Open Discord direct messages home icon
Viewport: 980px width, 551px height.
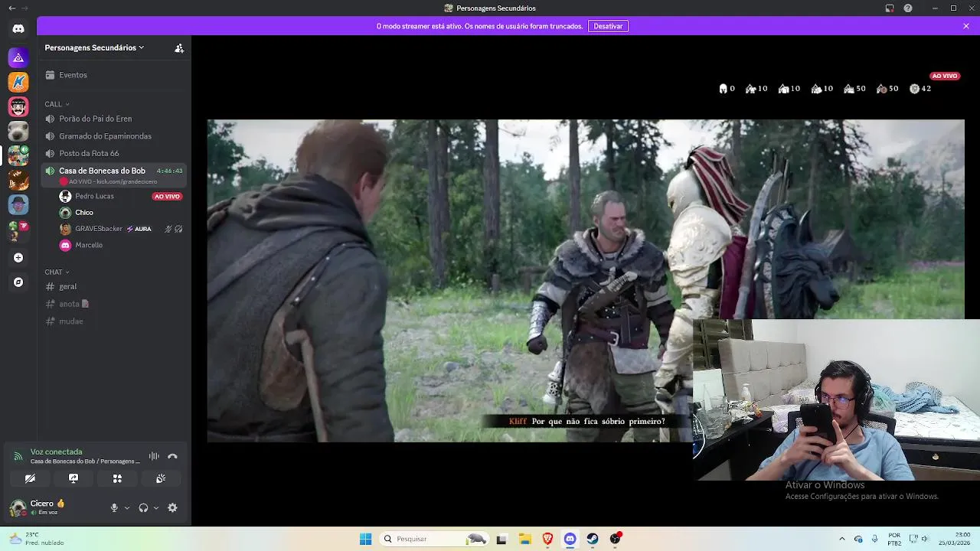[18, 28]
